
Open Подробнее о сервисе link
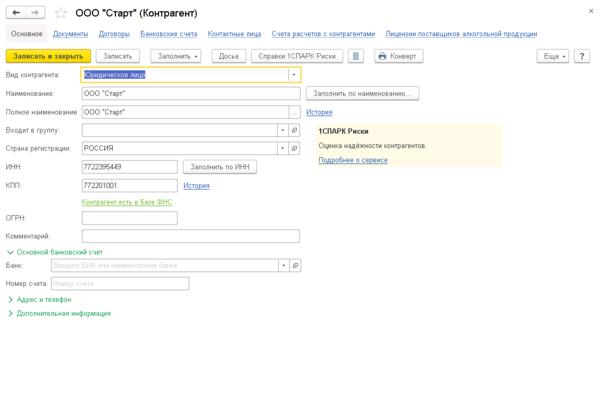tap(353, 160)
